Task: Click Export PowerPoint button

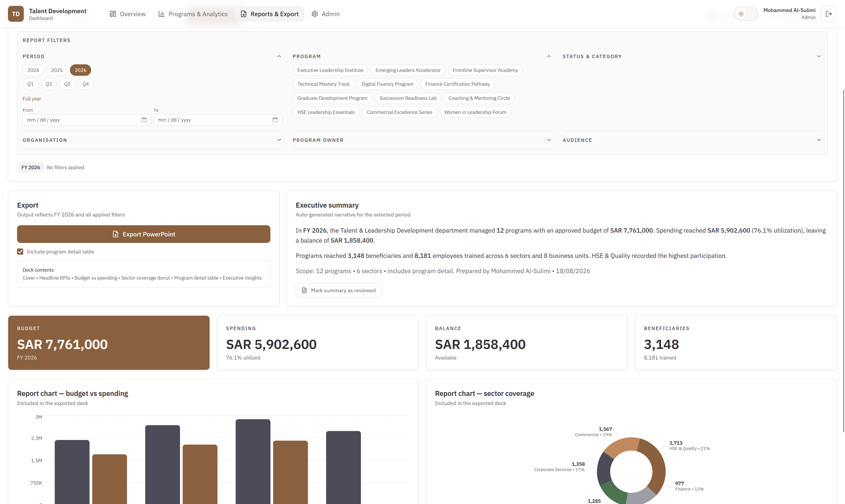Action: [x=144, y=234]
